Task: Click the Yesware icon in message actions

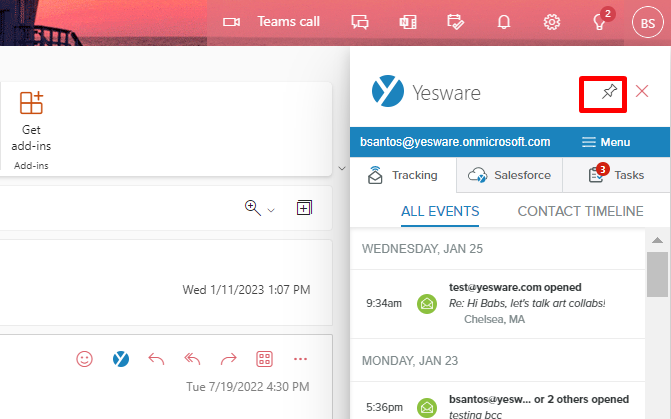Action: pos(120,359)
